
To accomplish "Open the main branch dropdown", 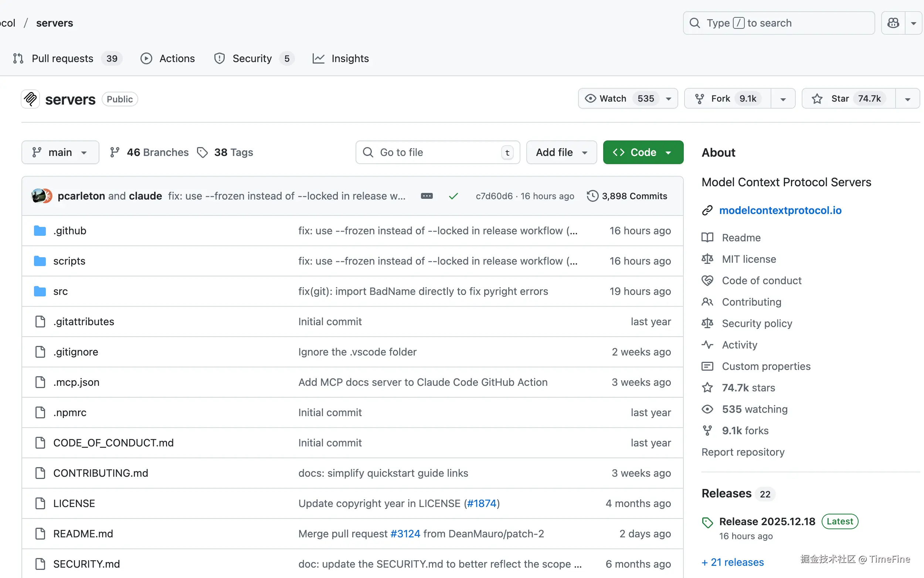I will pos(60,153).
